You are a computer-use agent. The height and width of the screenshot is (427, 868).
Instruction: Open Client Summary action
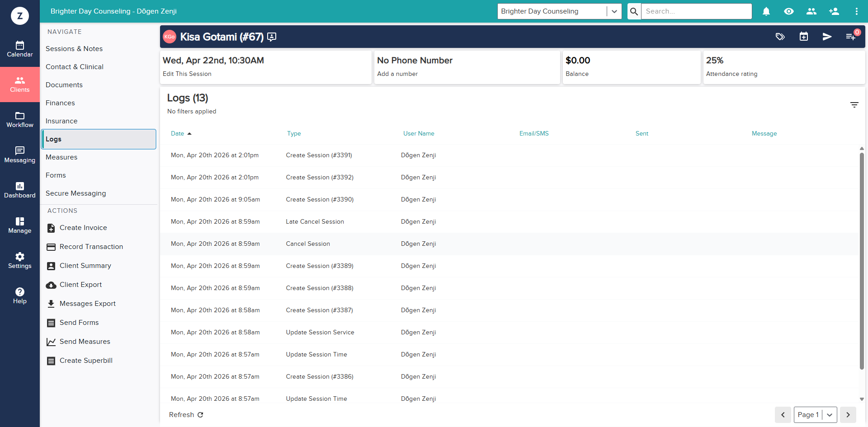pyautogui.click(x=79, y=266)
